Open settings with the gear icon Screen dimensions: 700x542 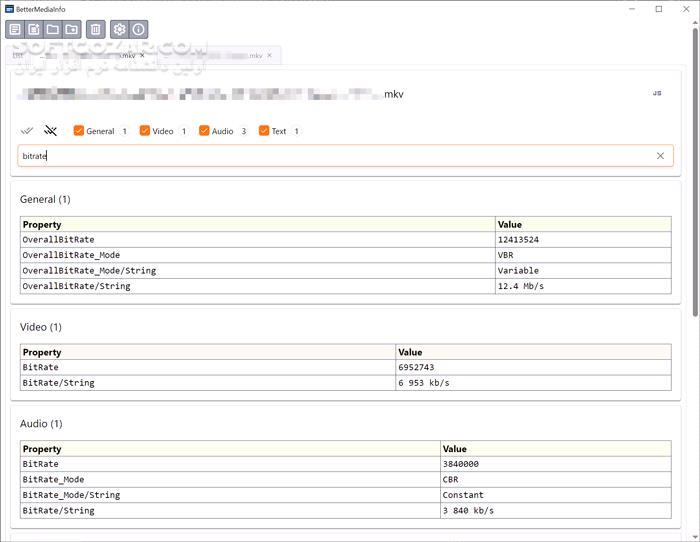pos(120,29)
